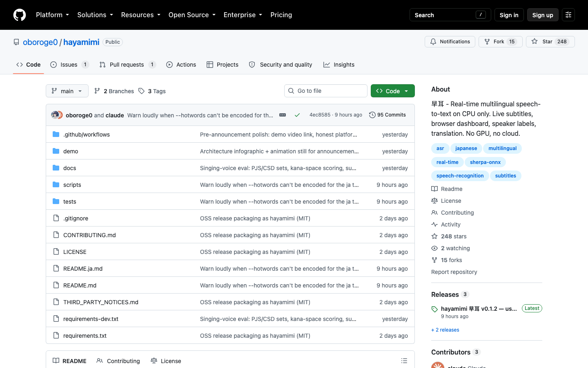This screenshot has width=588, height=368.
Task: Click the sherpa-onnx topic tag
Action: point(485,162)
